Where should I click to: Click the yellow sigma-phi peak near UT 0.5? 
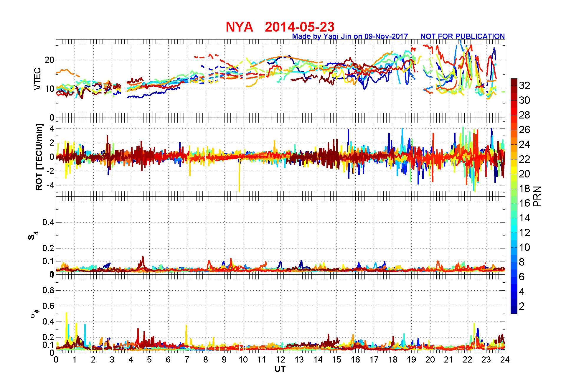coord(66,327)
